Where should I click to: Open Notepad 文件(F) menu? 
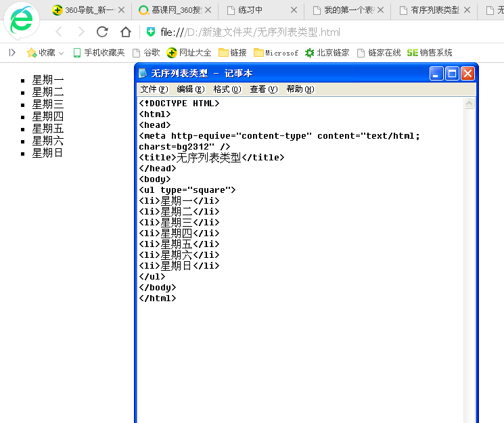(x=154, y=89)
